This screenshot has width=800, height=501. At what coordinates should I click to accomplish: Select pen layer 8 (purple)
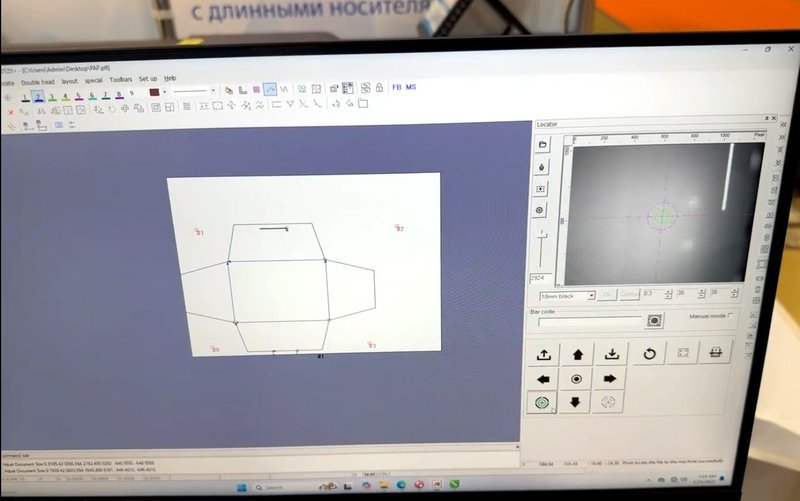click(119, 94)
